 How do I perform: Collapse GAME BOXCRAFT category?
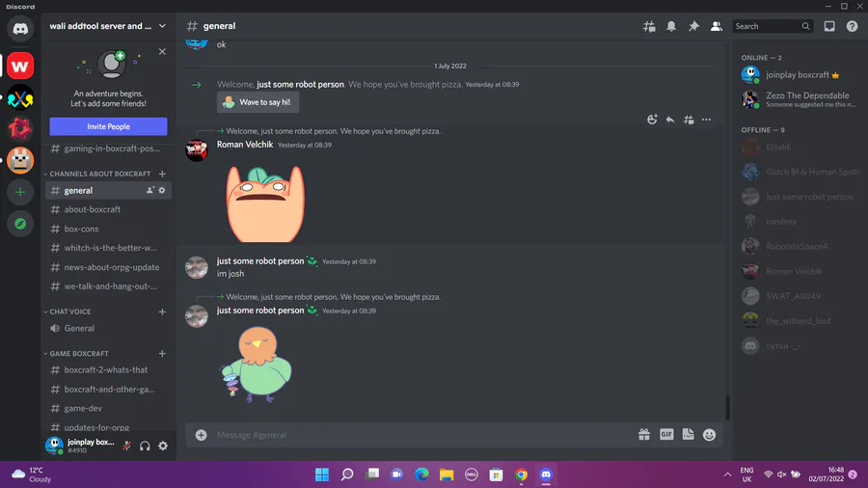tap(76, 354)
